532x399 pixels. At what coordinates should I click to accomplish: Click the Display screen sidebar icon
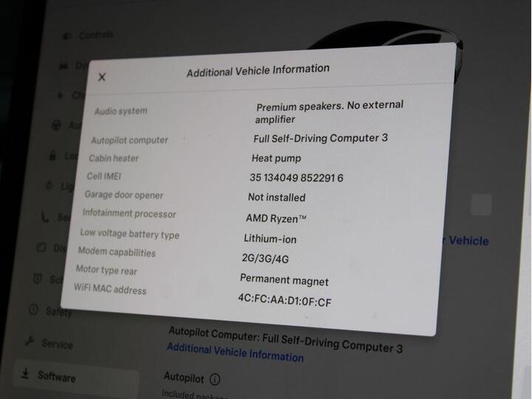[41, 247]
